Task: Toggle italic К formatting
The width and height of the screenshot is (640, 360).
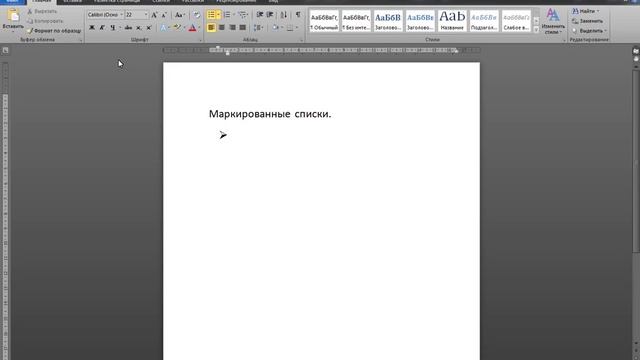Action: coord(102,28)
